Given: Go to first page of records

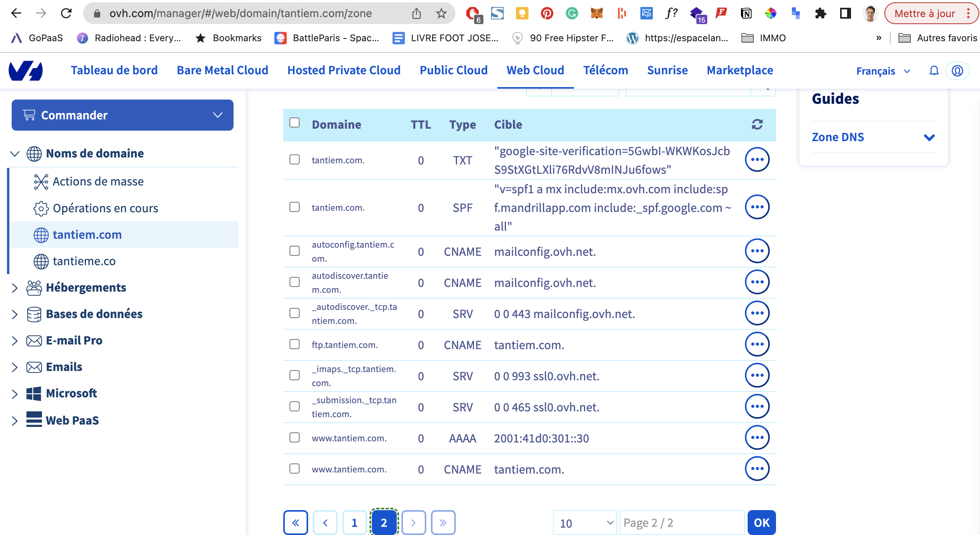Looking at the screenshot, I should tap(296, 523).
